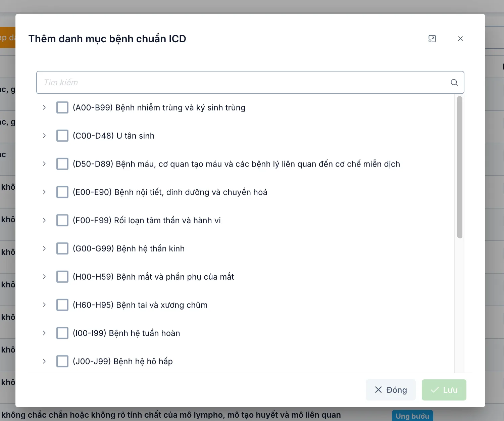Expand the (A00-B99) Bệnh nhiễm trùng node
The image size is (504, 421).
pos(44,107)
